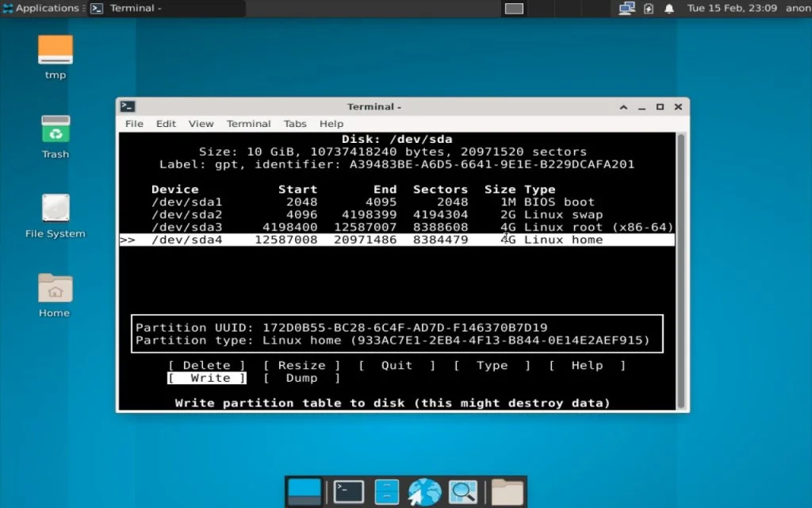This screenshot has width=812, height=508.
Task: Open the power manager tray icon
Action: point(650,8)
